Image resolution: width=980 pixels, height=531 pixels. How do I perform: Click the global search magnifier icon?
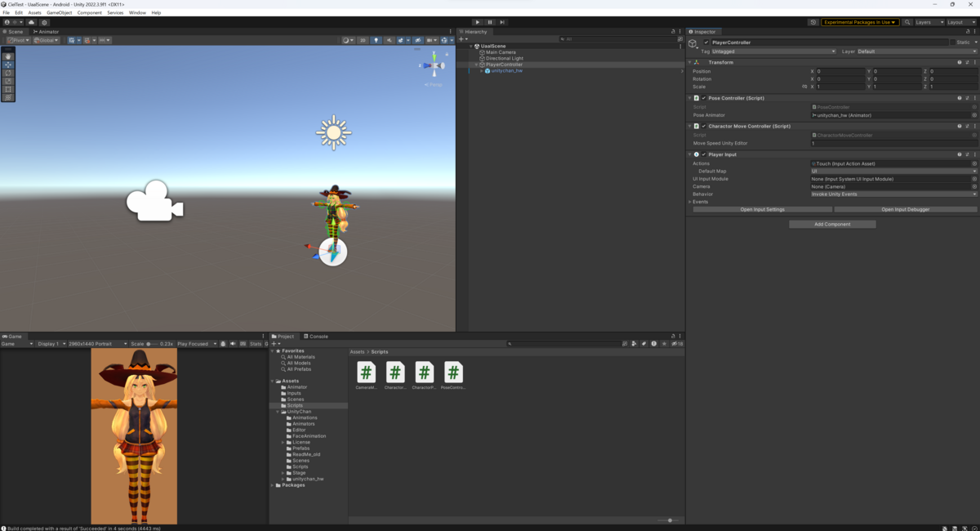click(907, 22)
